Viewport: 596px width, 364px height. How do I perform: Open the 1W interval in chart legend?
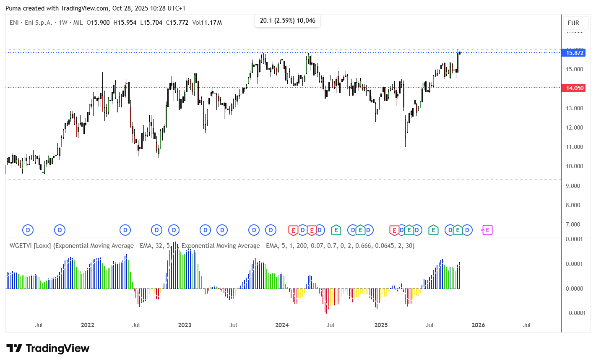[x=63, y=23]
